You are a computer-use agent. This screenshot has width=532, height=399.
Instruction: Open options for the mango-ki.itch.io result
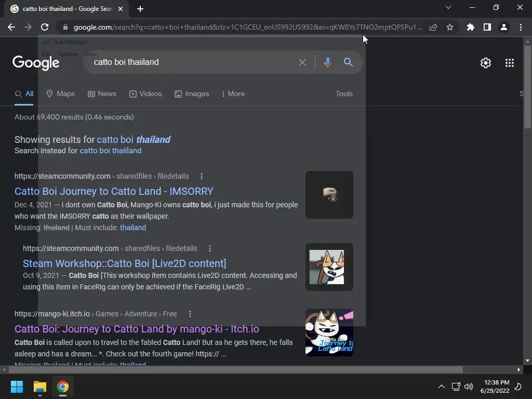190,314
